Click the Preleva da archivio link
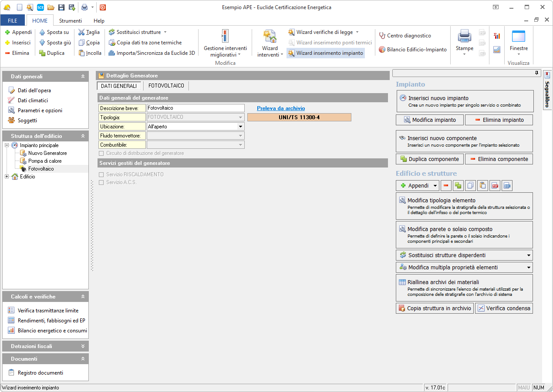553x392 pixels. (x=281, y=108)
